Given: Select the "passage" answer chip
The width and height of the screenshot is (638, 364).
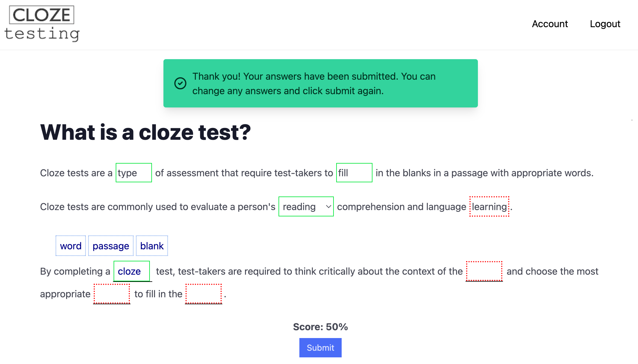Looking at the screenshot, I should pos(111,246).
